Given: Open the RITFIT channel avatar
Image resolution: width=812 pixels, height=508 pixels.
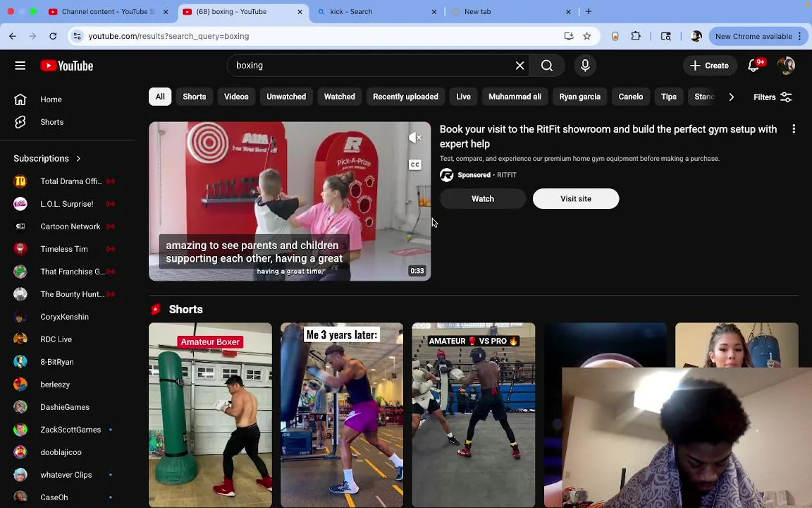Looking at the screenshot, I should [x=446, y=175].
